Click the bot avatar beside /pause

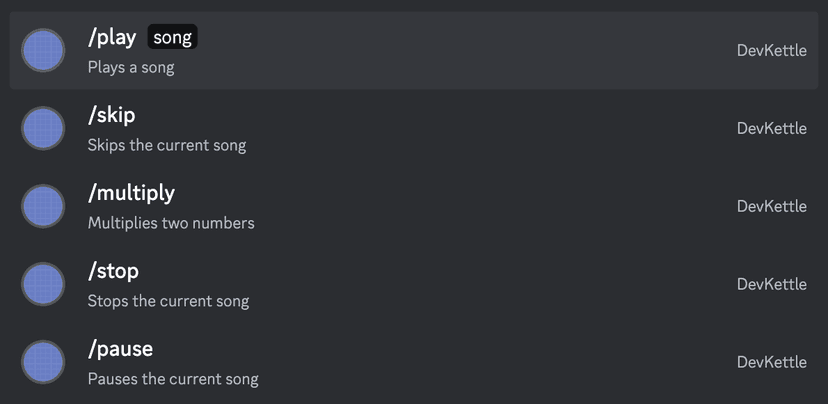tap(43, 362)
